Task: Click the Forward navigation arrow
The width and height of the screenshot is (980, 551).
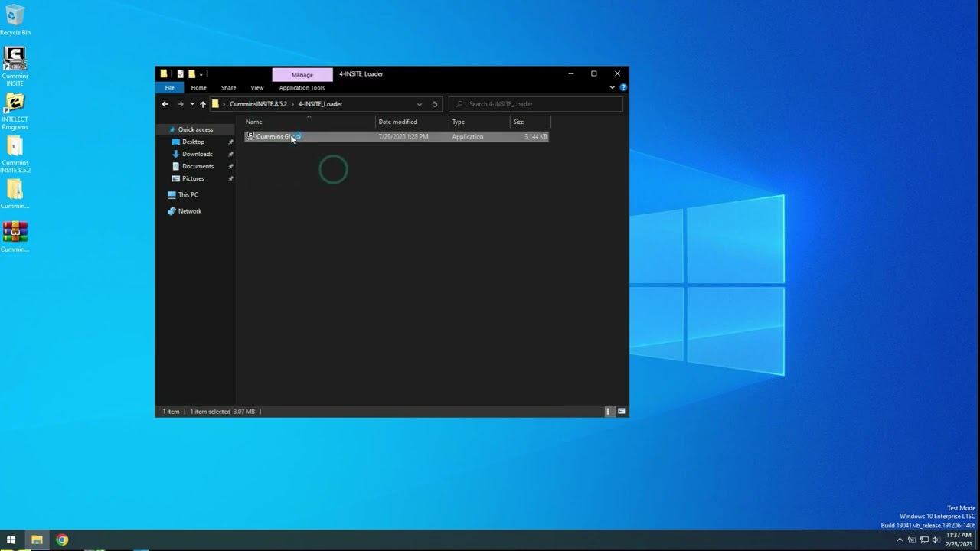Action: pyautogui.click(x=181, y=104)
